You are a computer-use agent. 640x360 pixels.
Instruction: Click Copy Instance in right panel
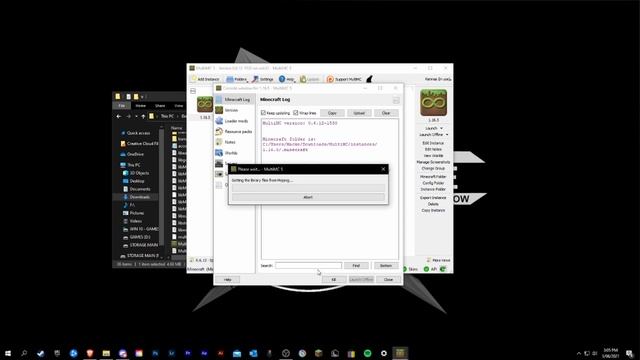(x=433, y=211)
